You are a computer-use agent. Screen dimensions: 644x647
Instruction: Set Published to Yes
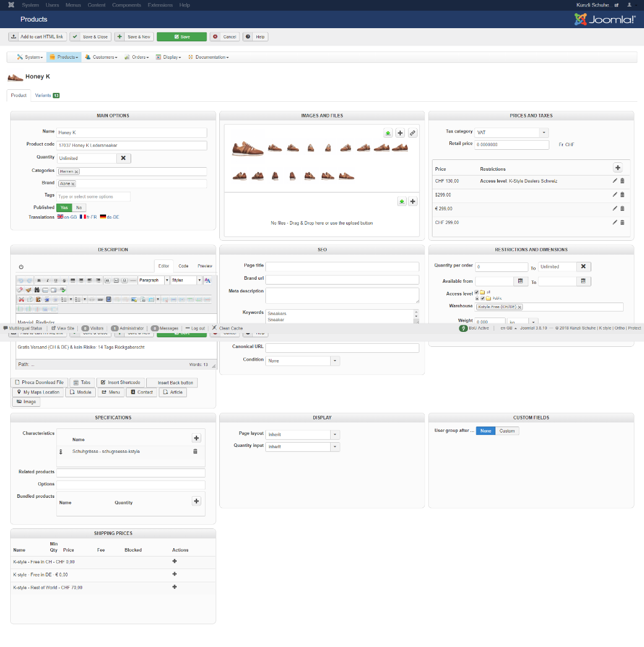[x=64, y=207]
